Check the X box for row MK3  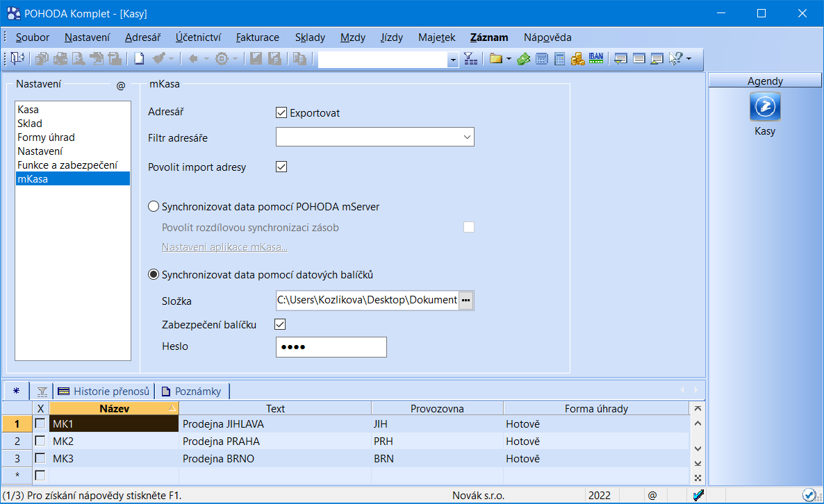pos(40,458)
